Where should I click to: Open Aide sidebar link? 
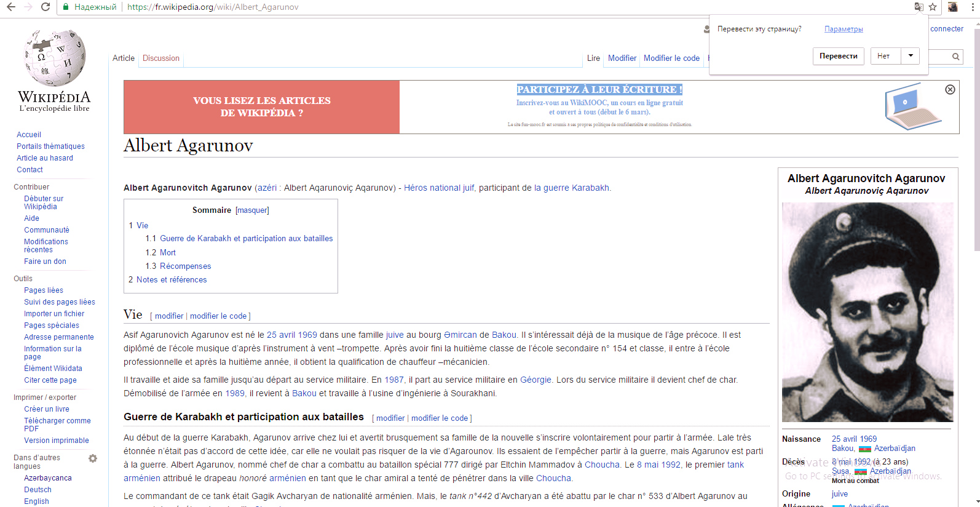pos(31,218)
